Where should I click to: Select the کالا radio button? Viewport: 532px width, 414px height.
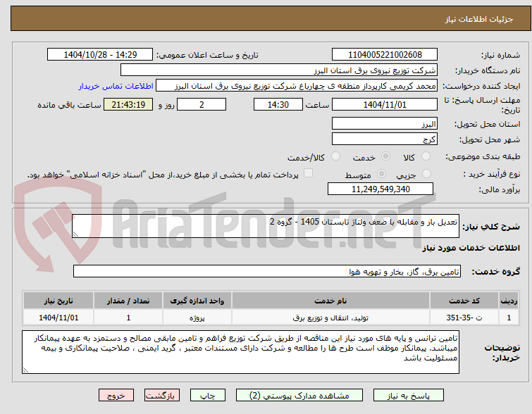[x=426, y=156]
